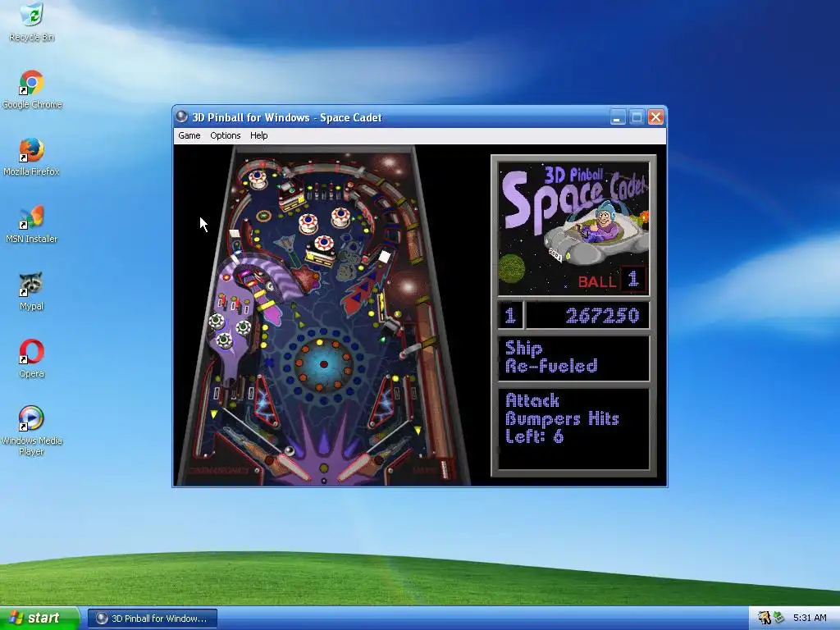The height and width of the screenshot is (630, 840).
Task: Minimize the 3D Pinball window
Action: tap(618, 117)
